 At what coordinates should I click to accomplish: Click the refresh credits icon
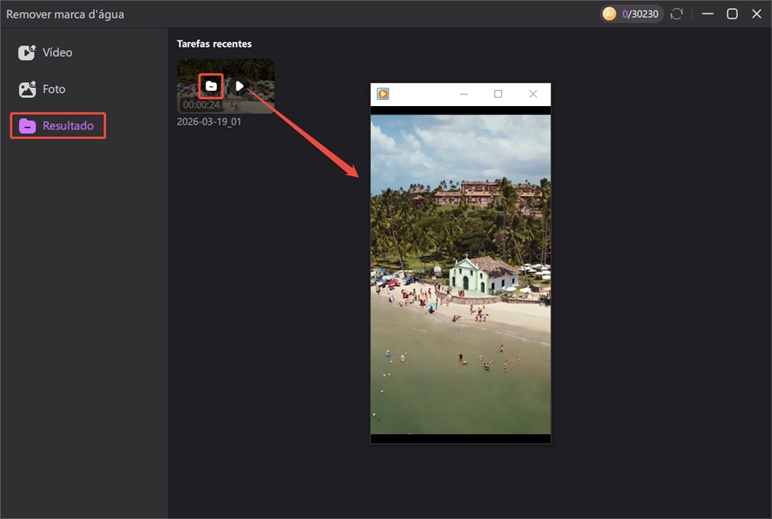677,14
